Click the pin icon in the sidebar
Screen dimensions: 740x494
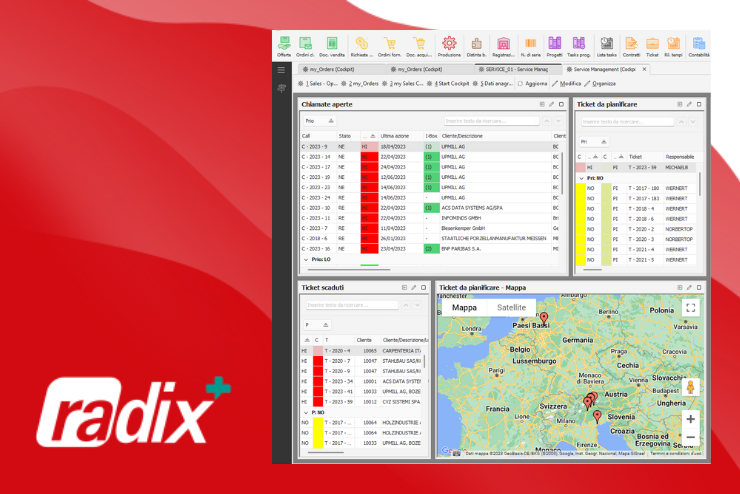(x=281, y=88)
